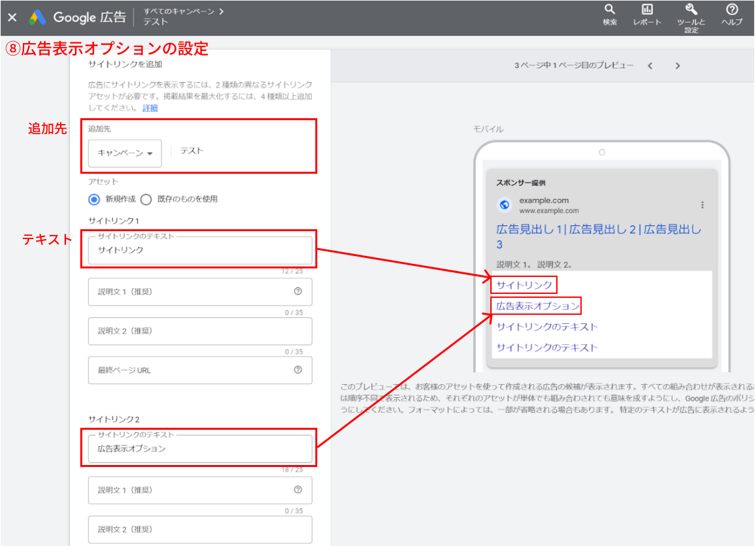
Task: Click the サイトリンク link in the preview
Action: 524,285
